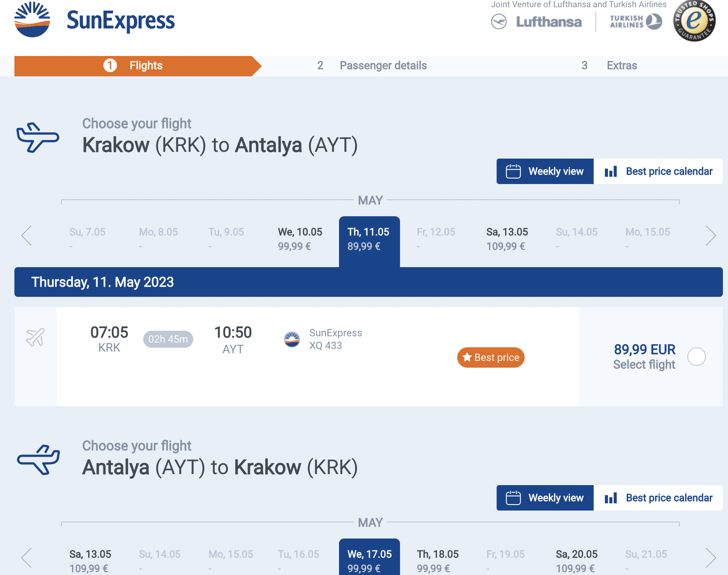The width and height of the screenshot is (728, 575).
Task: Click the grey plane icon beside 07:05 flight
Action: (35, 338)
